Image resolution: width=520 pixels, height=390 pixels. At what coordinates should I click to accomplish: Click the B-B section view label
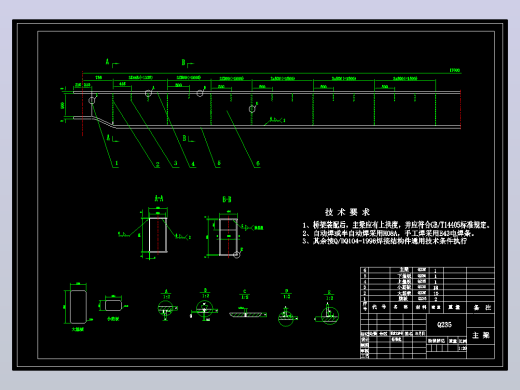(x=227, y=199)
